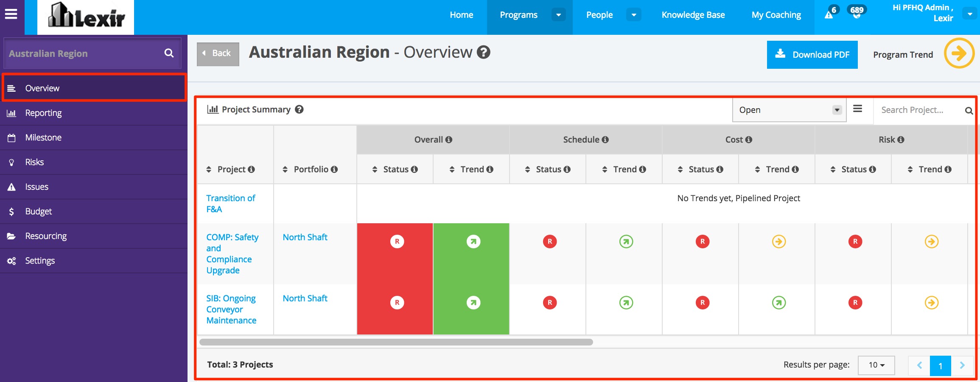Click the Program Trend arrow circle icon
980x382 pixels.
pyautogui.click(x=959, y=53)
